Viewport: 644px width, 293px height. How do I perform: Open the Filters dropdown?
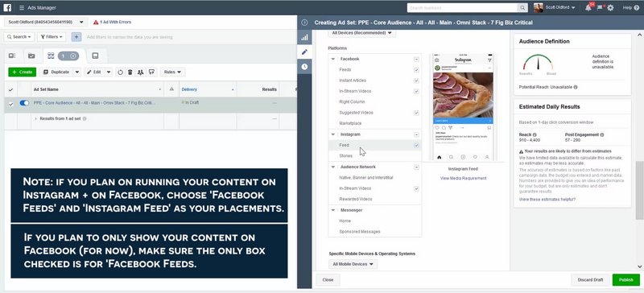[52, 37]
